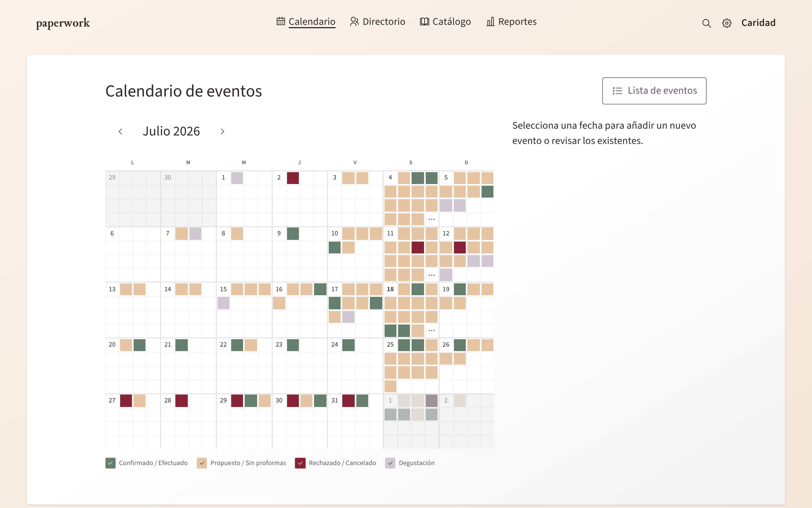Open the search icon in header
This screenshot has height=508, width=812.
pyautogui.click(x=706, y=23)
